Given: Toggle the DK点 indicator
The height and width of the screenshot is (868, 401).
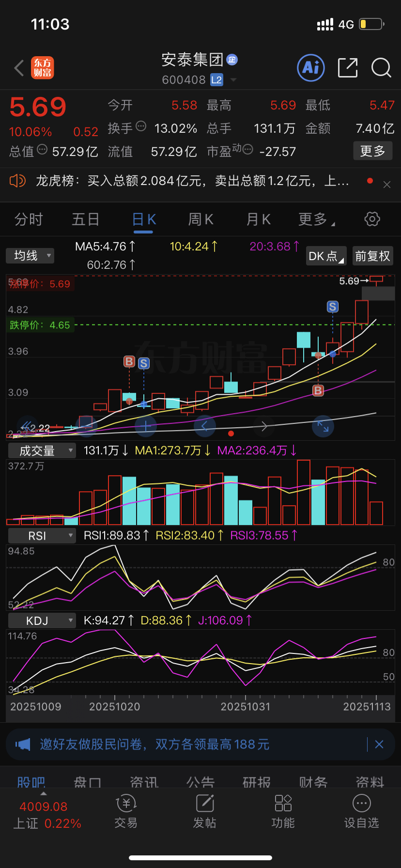Looking at the screenshot, I should (326, 256).
